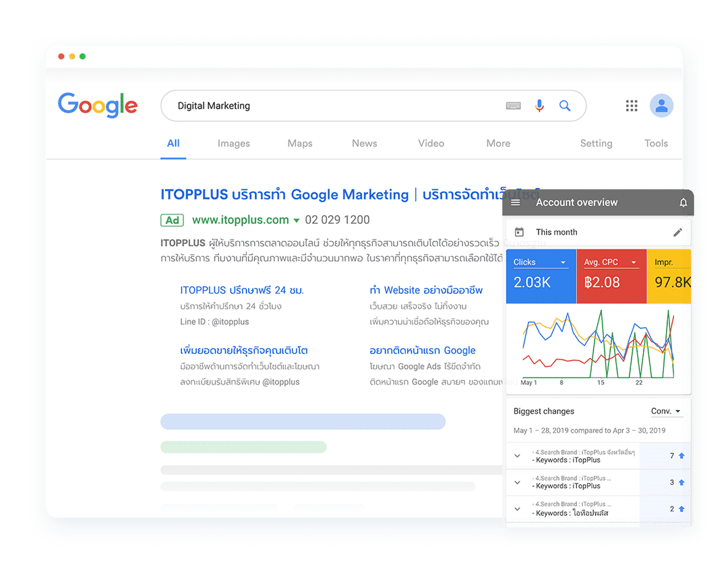The image size is (728, 563).
Task: Click the search magnifier icon
Action: click(565, 106)
